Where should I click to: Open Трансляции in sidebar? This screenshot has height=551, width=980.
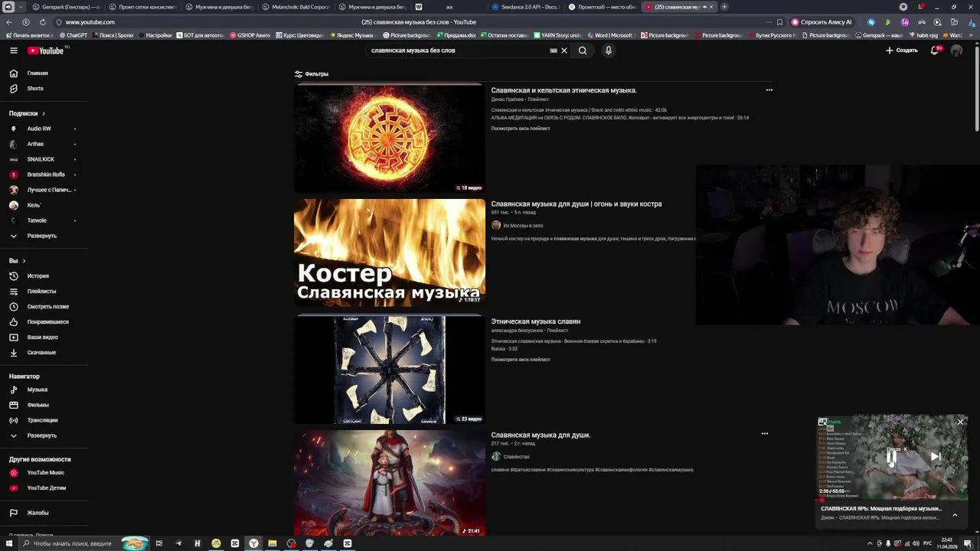click(x=43, y=420)
